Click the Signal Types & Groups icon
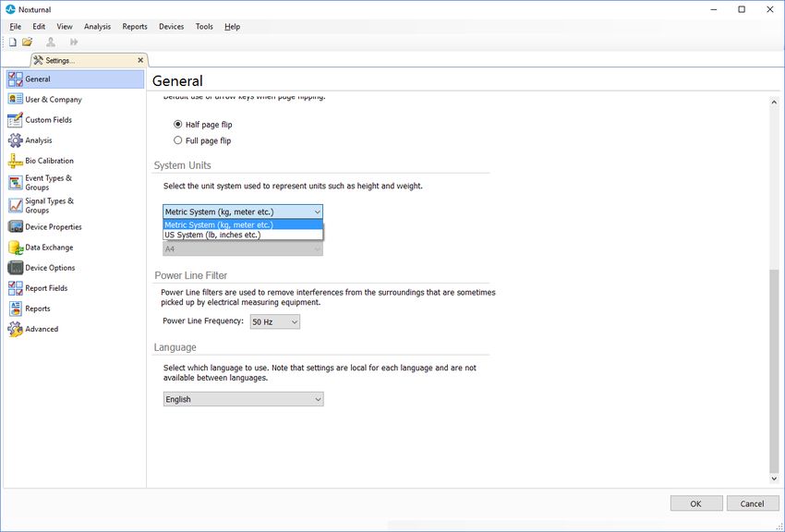Screen dimensions: 785x532 [16, 205]
